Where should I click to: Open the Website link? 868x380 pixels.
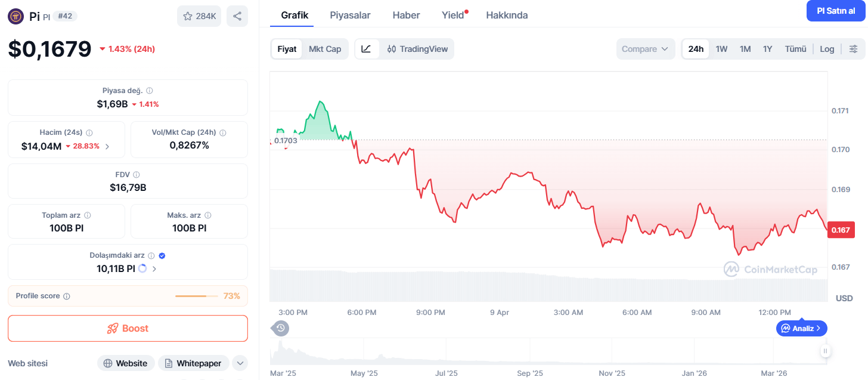coord(126,363)
